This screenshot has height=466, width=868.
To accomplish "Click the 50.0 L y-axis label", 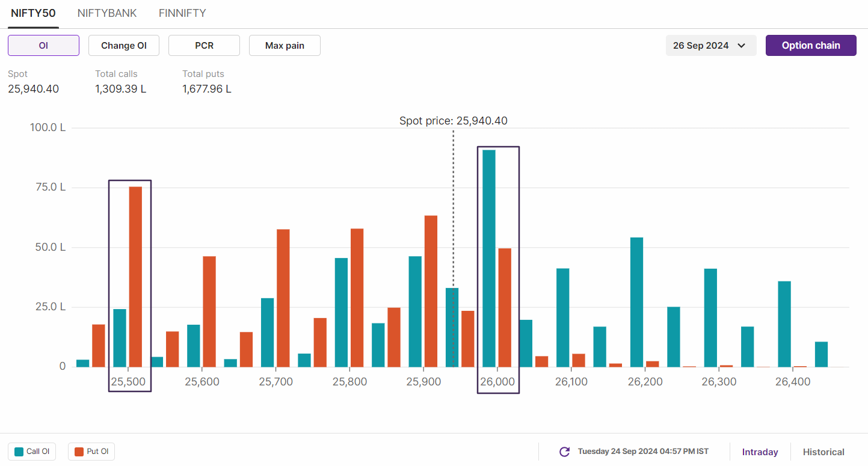I will click(x=51, y=247).
